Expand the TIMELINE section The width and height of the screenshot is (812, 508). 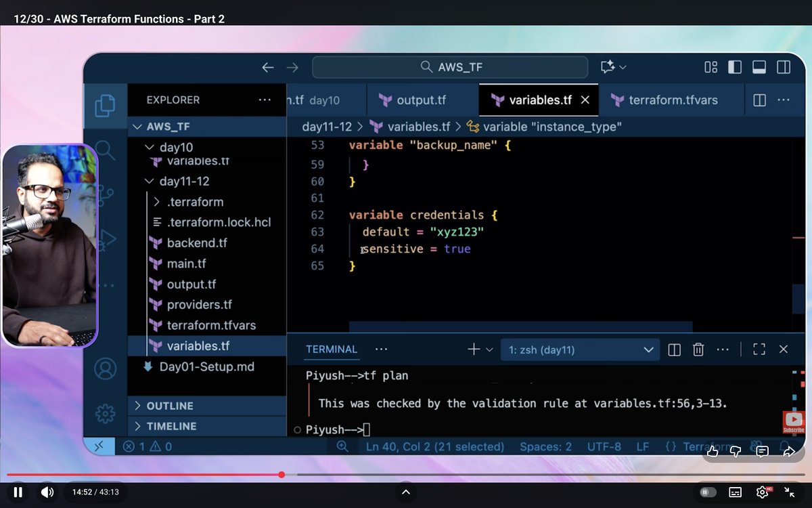click(207, 426)
